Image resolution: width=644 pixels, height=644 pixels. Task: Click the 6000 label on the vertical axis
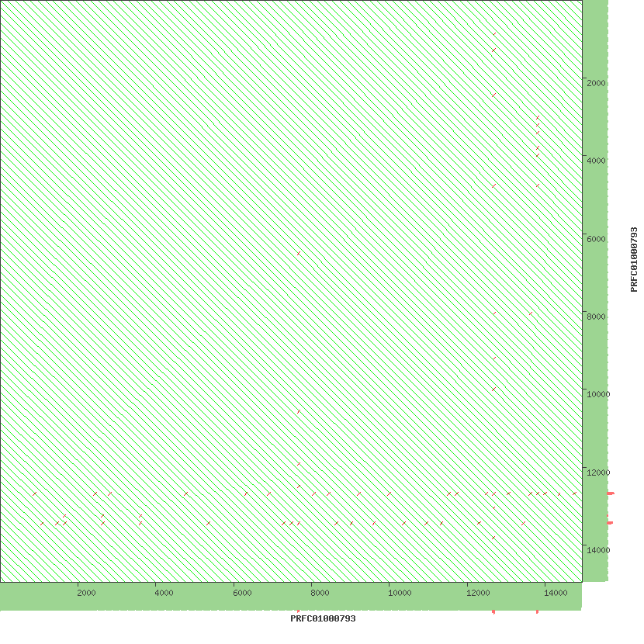point(597,239)
